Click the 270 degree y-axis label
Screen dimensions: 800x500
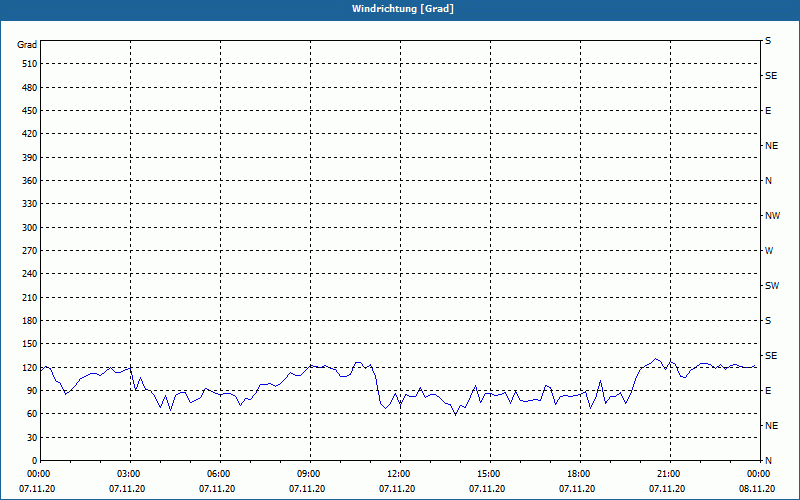[x=28, y=251]
